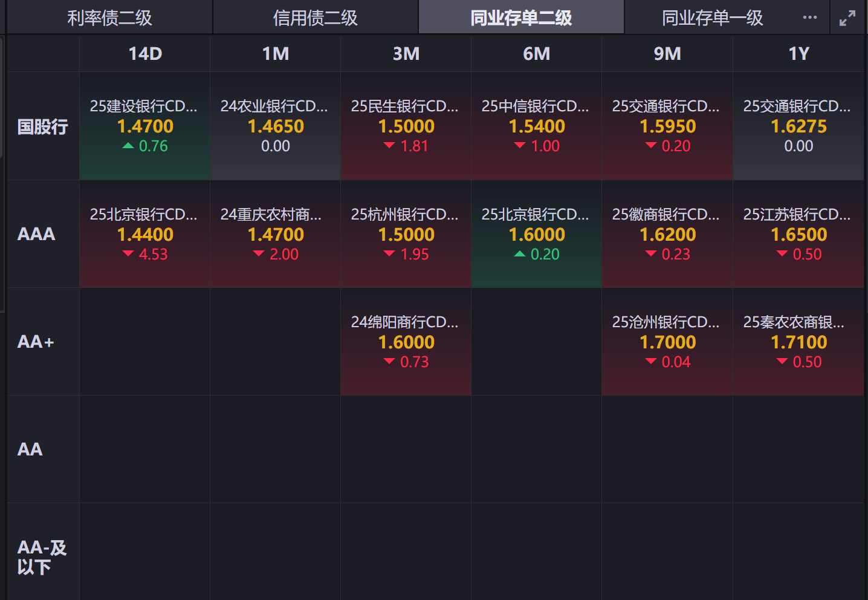Open the 25交通银行CD cell at 1.6275
The height and width of the screenshot is (600, 868).
tap(798, 126)
